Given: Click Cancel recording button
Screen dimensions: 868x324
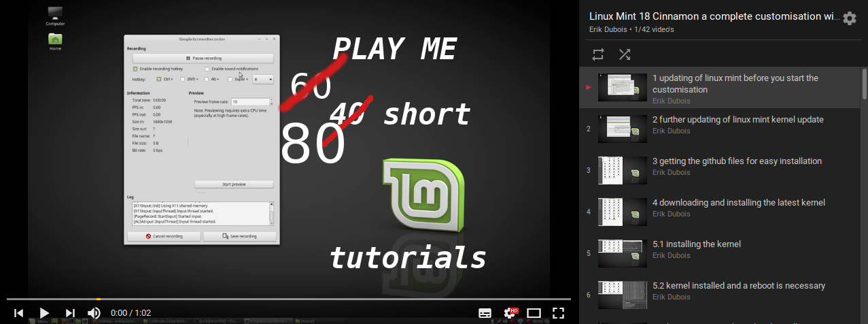Looking at the screenshot, I should 164,236.
